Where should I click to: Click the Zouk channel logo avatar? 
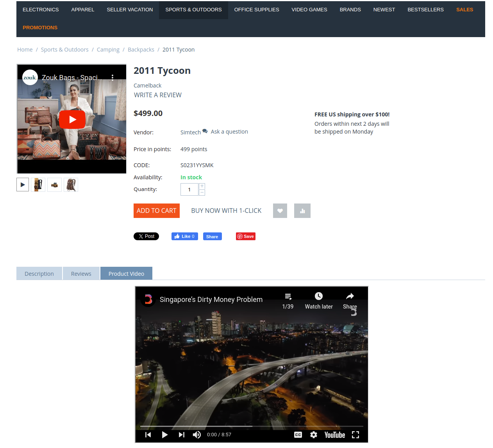click(30, 77)
